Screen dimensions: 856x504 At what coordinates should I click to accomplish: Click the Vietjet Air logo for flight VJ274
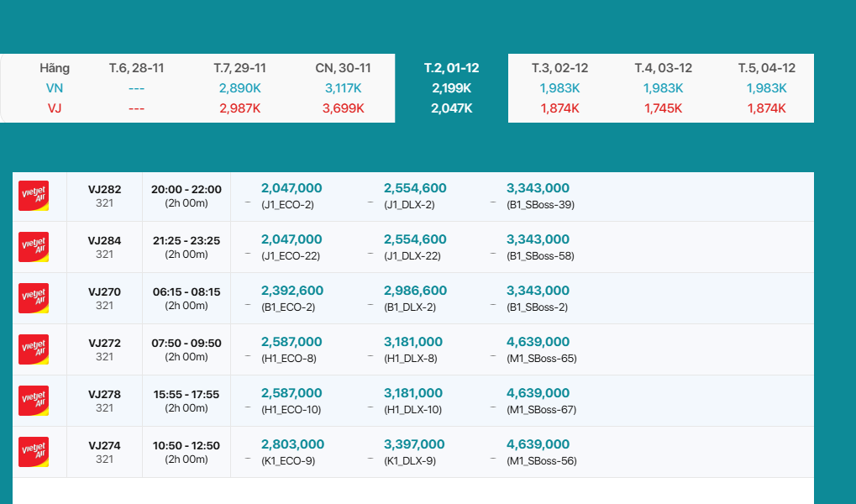click(34, 452)
